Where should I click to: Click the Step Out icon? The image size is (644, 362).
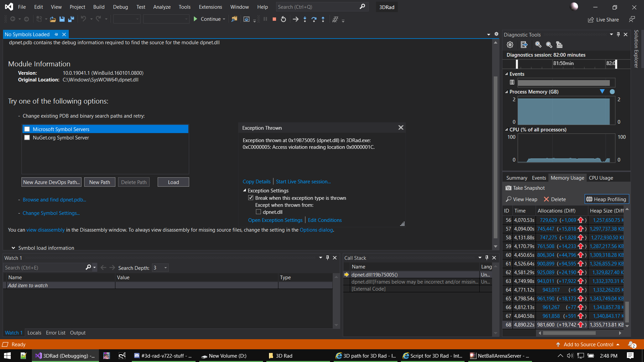click(323, 19)
